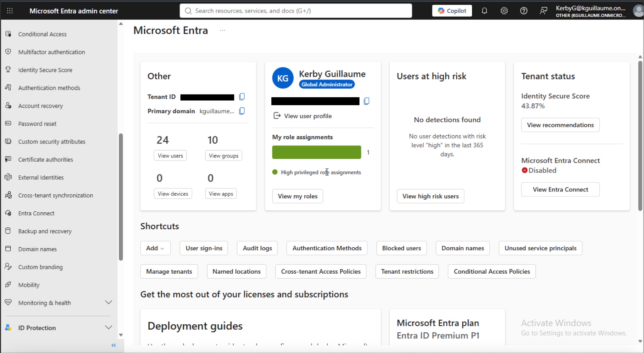Click the View Entra Connect button

(x=560, y=190)
